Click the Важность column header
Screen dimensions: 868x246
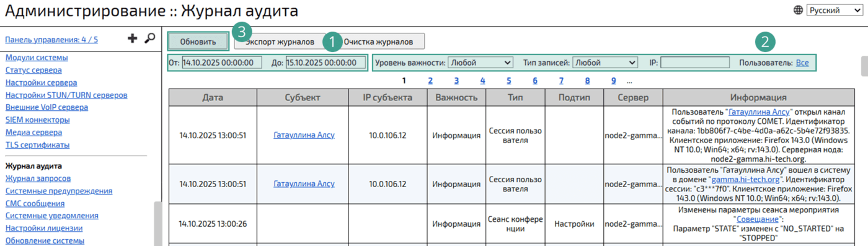pyautogui.click(x=456, y=97)
